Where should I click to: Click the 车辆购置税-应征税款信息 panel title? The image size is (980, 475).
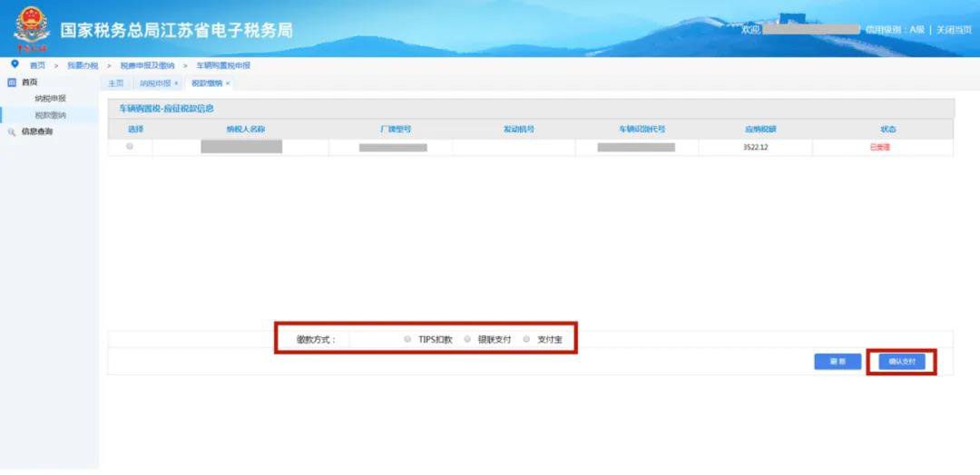[166, 109]
